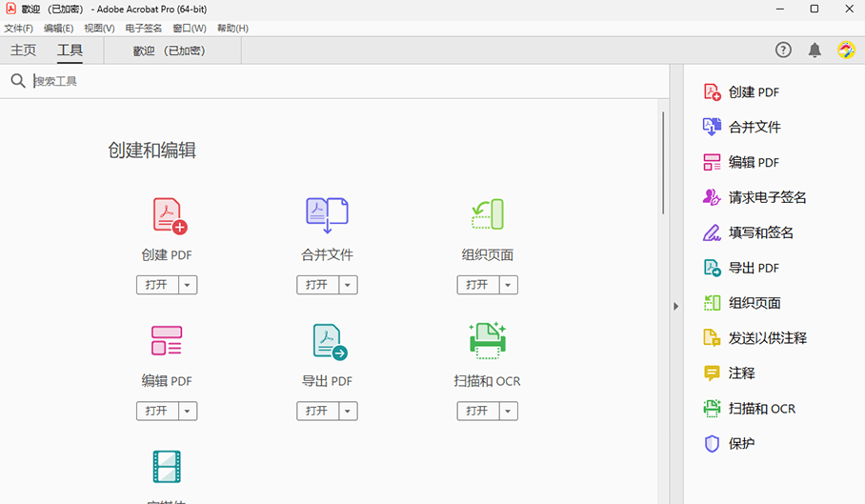Image resolution: width=865 pixels, height=504 pixels.
Task: Click the 组织页面 icon in the right sidebar
Action: tap(712, 303)
